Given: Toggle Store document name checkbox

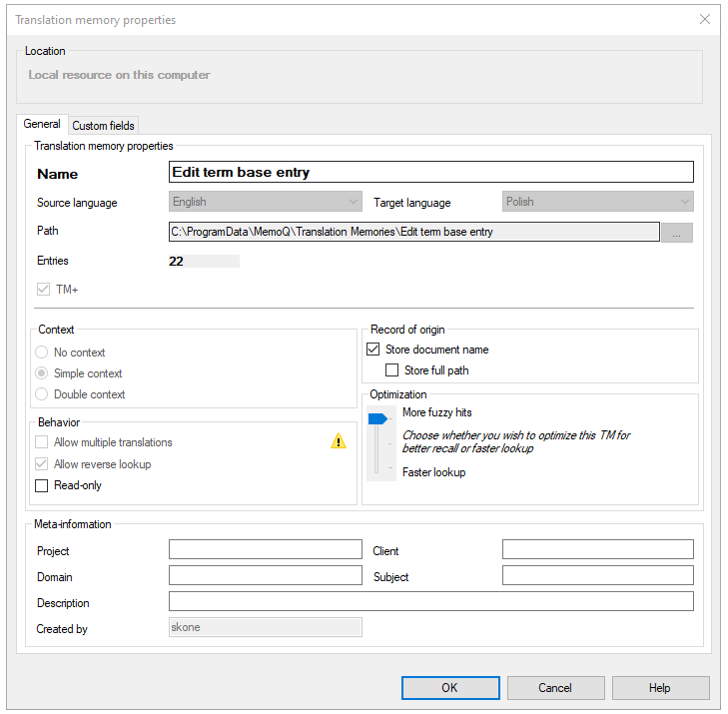Looking at the screenshot, I should (373, 350).
